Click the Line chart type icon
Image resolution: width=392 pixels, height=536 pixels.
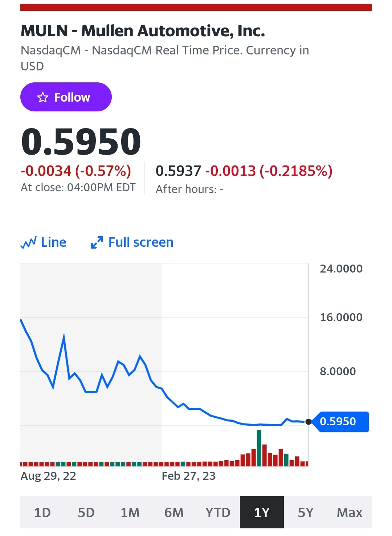click(28, 242)
